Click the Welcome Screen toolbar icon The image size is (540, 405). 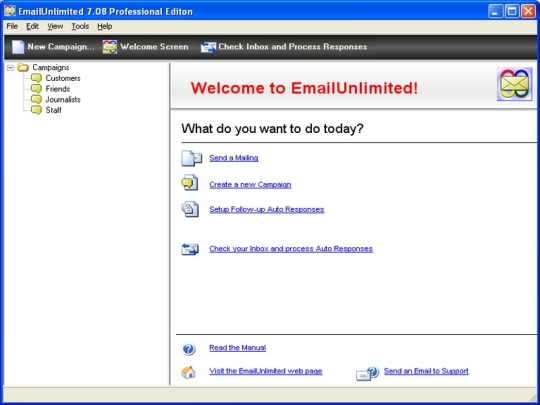[110, 47]
